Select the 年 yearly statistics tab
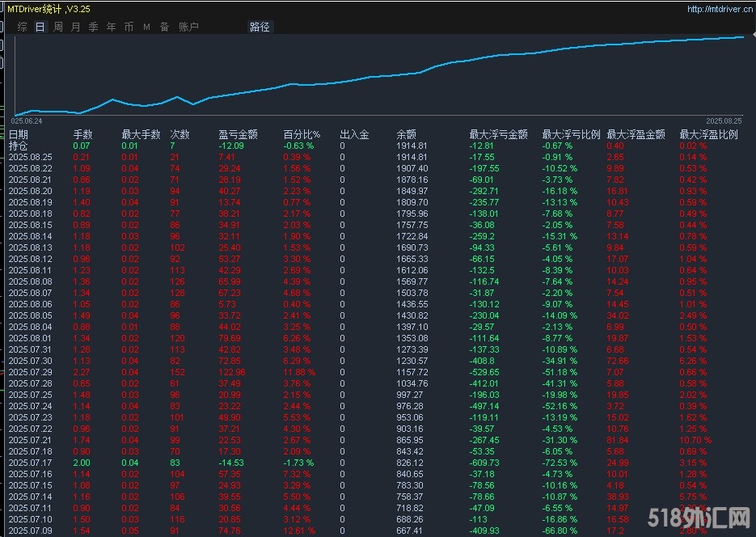 [x=112, y=27]
